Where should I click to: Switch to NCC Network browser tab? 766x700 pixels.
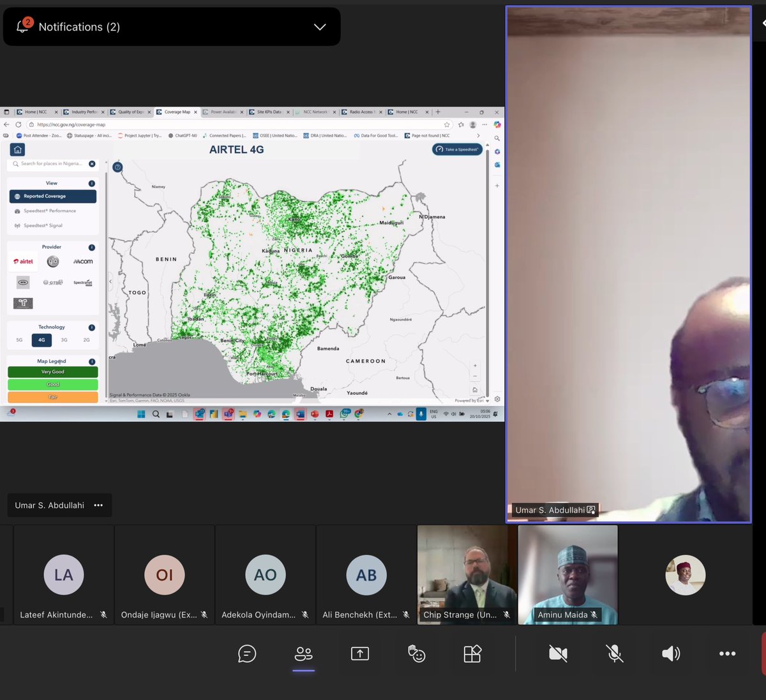point(316,112)
